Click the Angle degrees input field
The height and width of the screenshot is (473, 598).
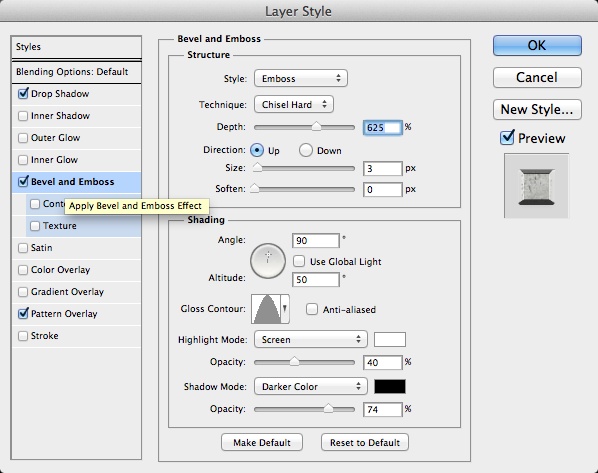click(315, 240)
